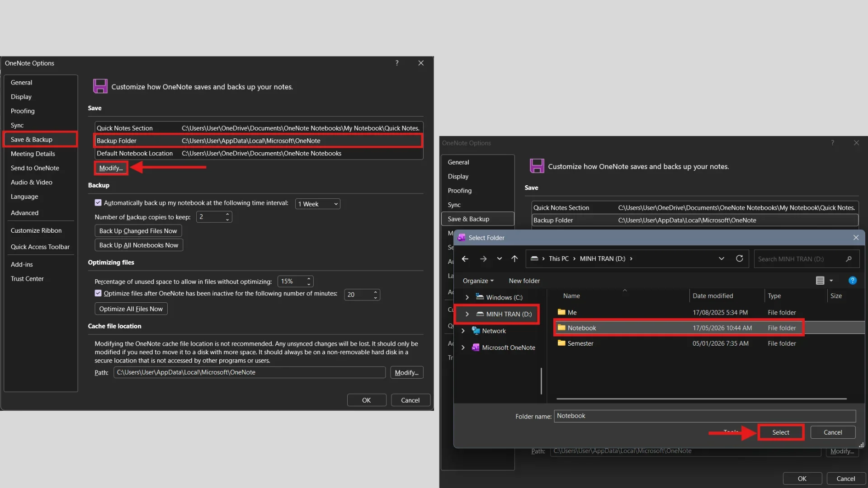
Task: Open recent locations chevron beside the forward arrow
Action: tap(499, 259)
